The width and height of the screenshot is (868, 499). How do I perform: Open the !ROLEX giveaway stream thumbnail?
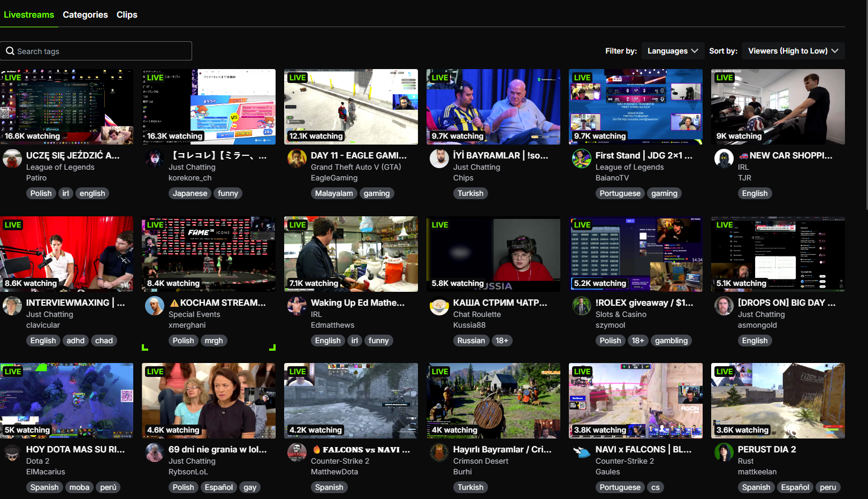point(636,254)
